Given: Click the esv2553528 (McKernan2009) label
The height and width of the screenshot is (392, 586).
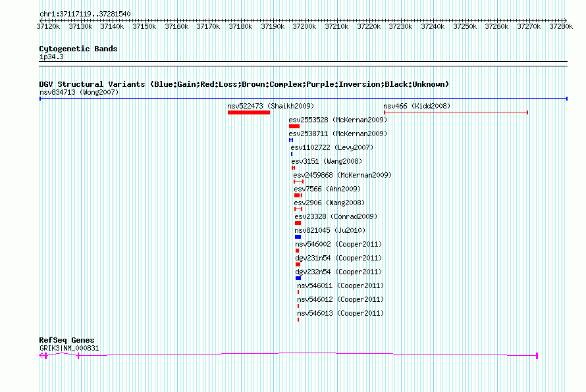Looking at the screenshot, I should [x=338, y=120].
